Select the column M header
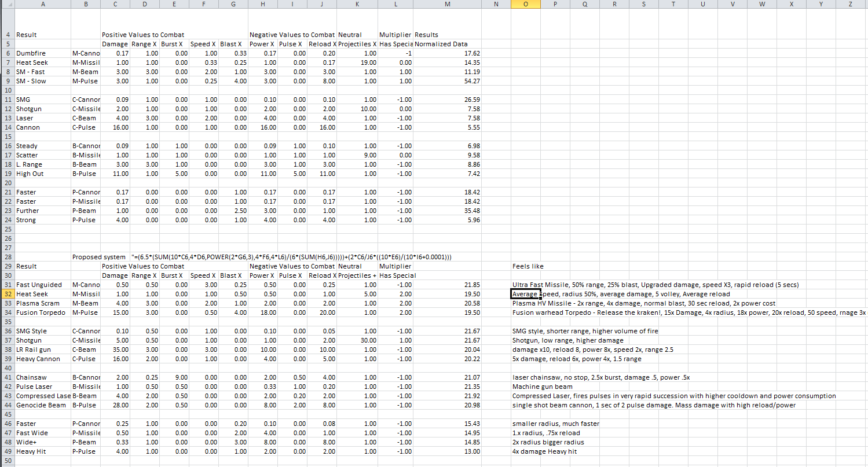The width and height of the screenshot is (868, 467). pos(447,5)
